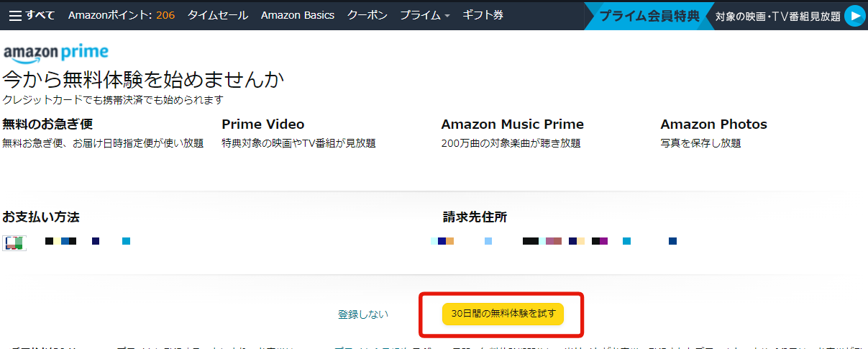Click 対象の映画・TV番組見放題 banner text

(778, 17)
